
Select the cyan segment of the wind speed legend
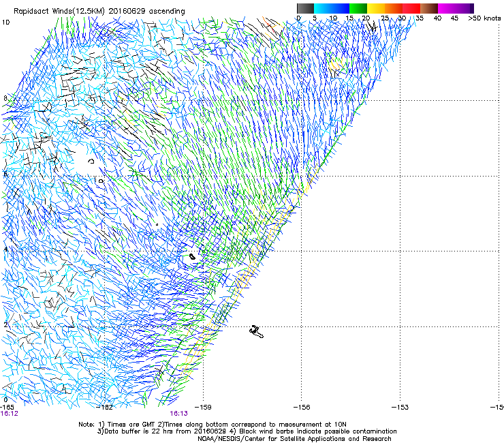click(323, 8)
